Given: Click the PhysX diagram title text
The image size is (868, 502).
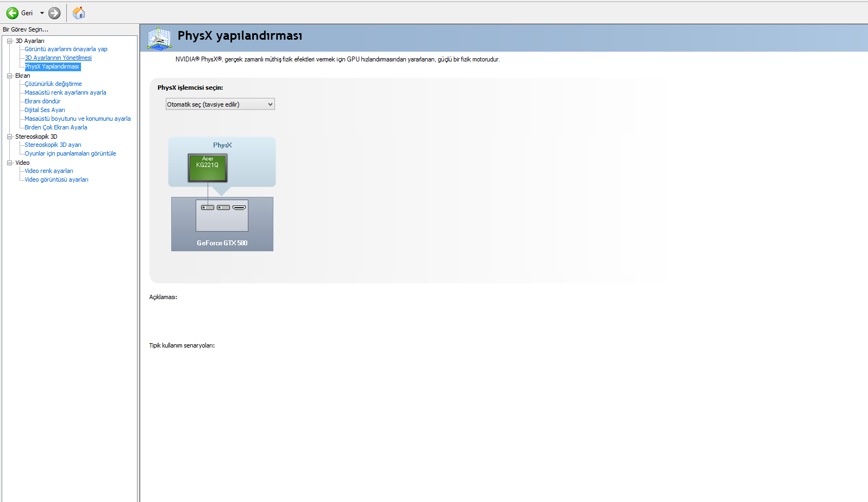Looking at the screenshot, I should (x=222, y=145).
